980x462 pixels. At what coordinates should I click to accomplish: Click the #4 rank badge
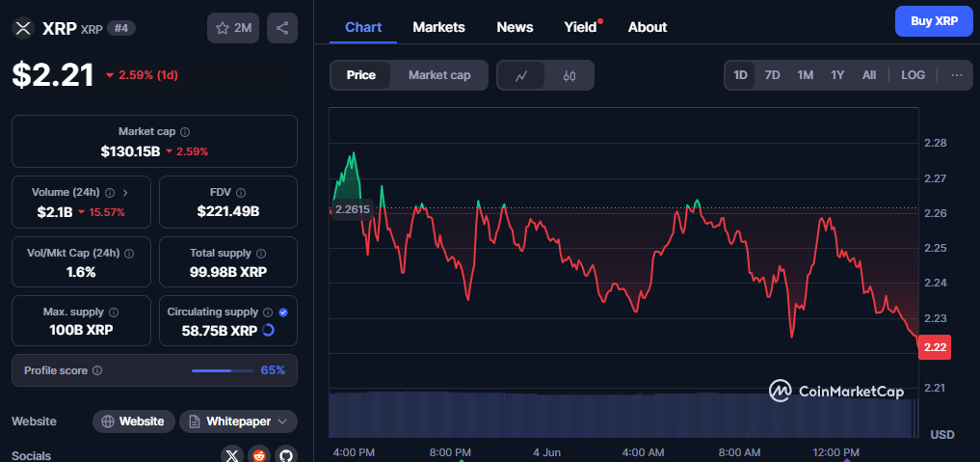click(x=121, y=28)
